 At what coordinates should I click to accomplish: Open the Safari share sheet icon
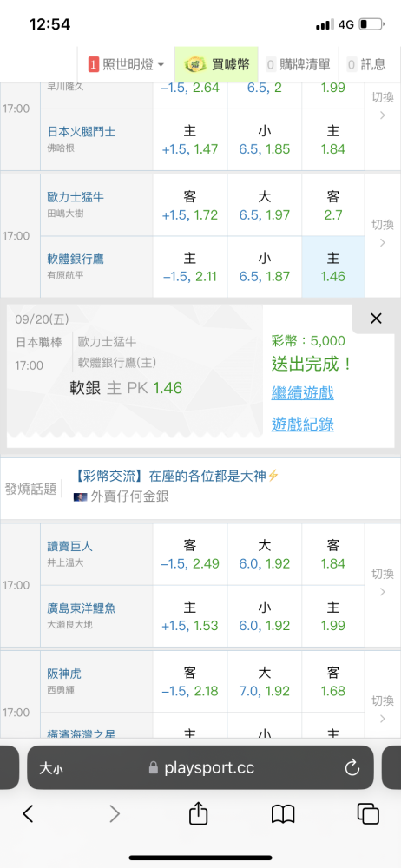click(198, 813)
